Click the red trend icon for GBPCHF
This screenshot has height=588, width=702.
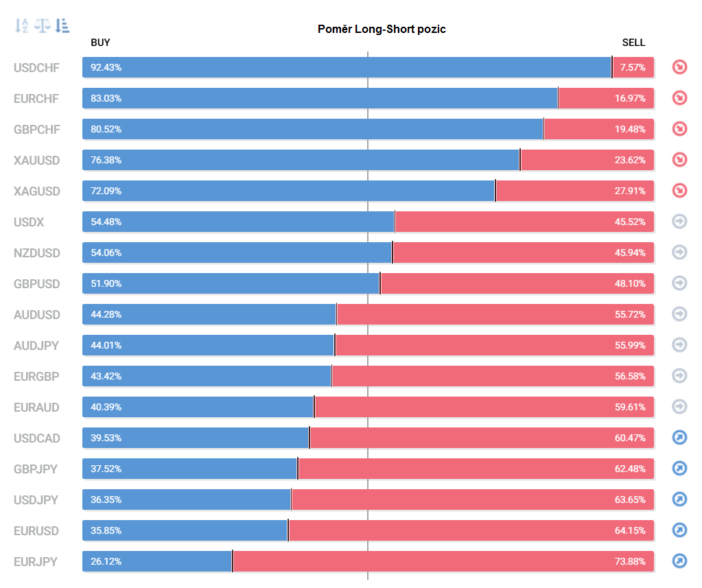(679, 129)
